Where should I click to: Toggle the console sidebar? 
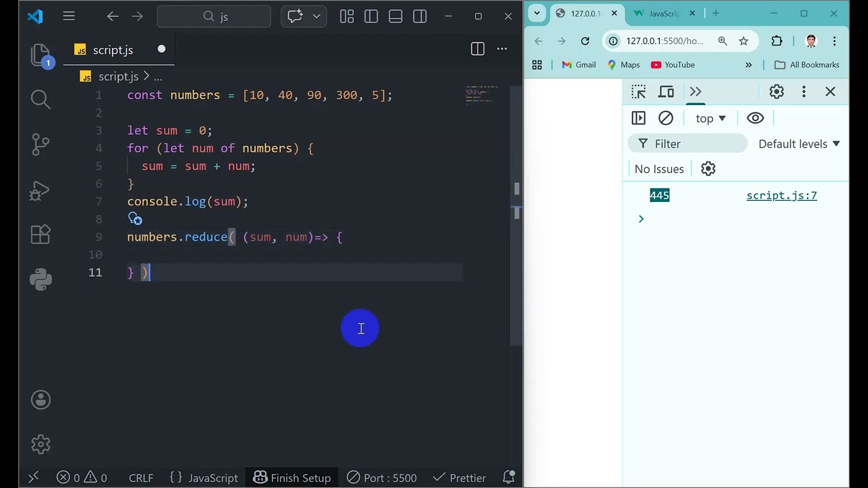[639, 118]
